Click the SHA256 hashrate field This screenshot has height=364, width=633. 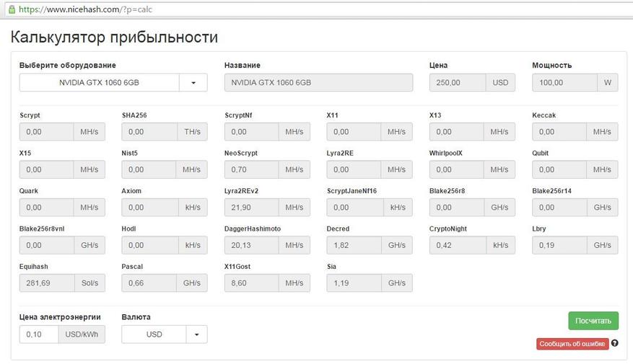tap(149, 132)
